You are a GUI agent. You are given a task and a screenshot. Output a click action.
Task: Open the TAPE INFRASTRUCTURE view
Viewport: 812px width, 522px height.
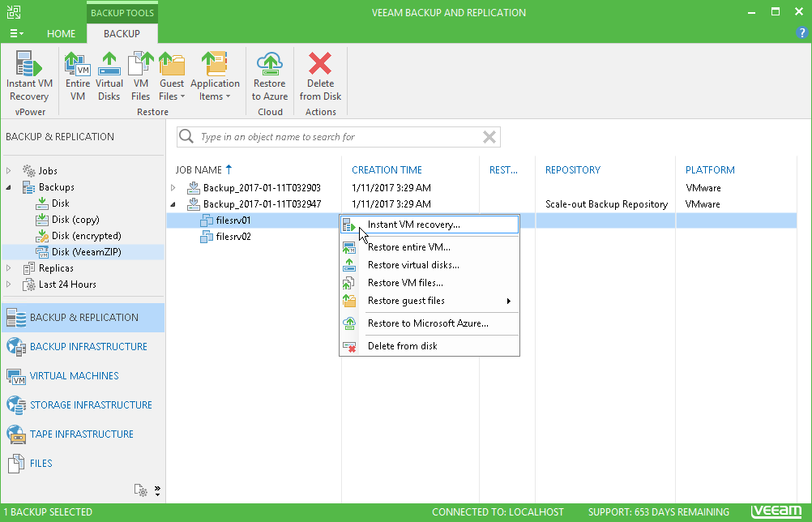point(83,434)
